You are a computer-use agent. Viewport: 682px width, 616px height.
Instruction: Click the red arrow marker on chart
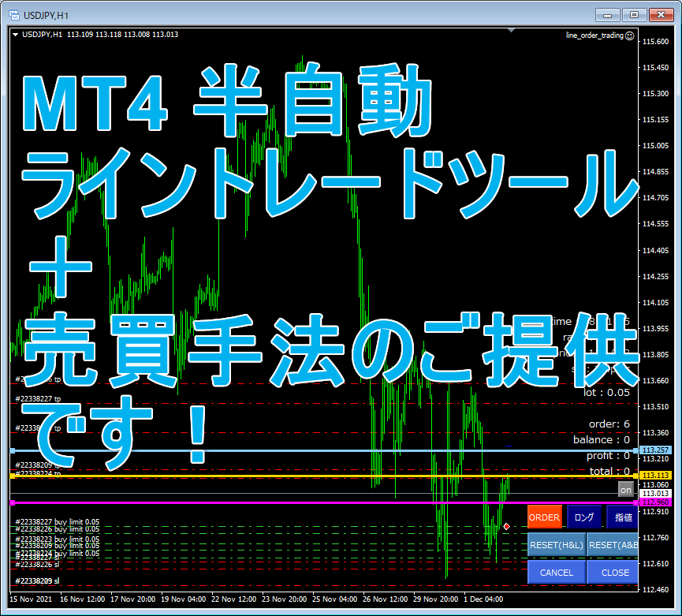pyautogui.click(x=506, y=526)
